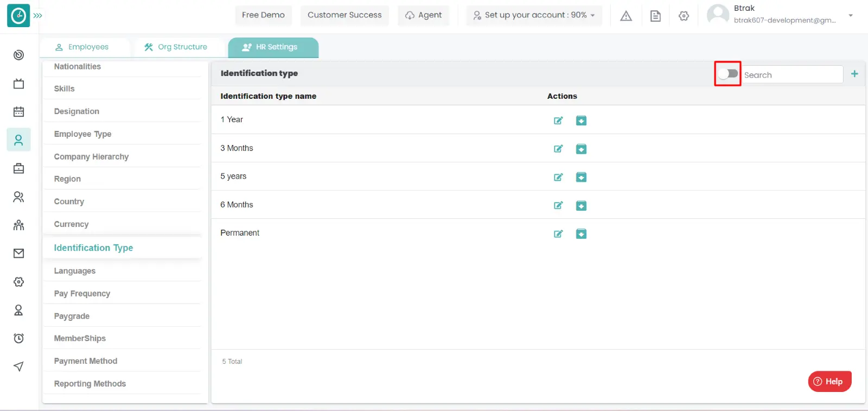Screen dimensions: 868x411
Task: Archive the 6 Months row
Action: click(x=581, y=205)
